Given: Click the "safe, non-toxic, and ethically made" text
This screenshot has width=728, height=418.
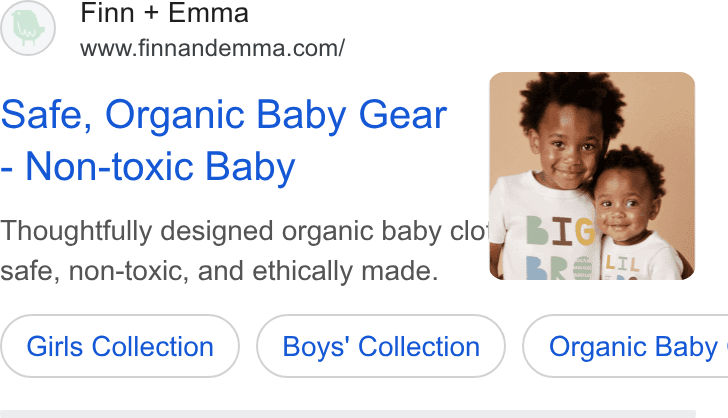Looking at the screenshot, I should coord(219,271).
